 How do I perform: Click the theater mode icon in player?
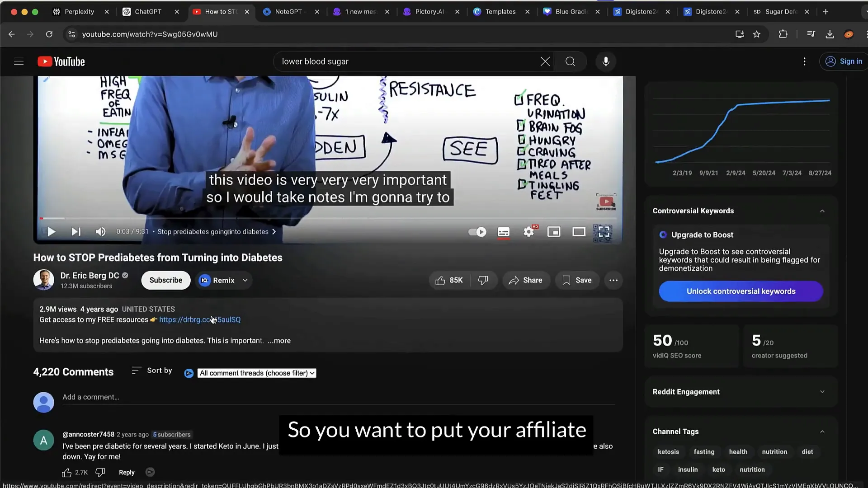pos(578,231)
